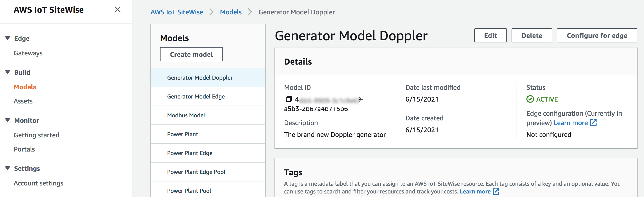
Task: Edit the Generator Model Doppler model
Action: (491, 35)
